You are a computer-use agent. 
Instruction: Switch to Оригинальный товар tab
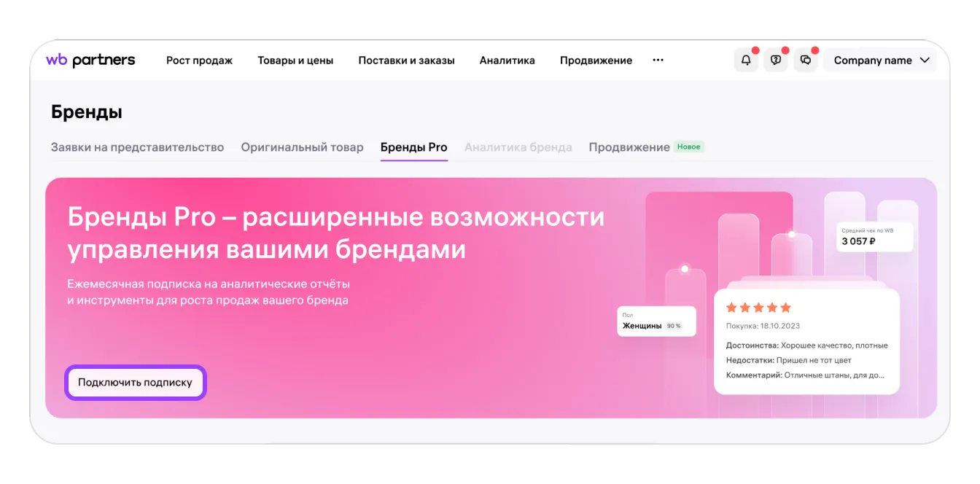coord(302,147)
